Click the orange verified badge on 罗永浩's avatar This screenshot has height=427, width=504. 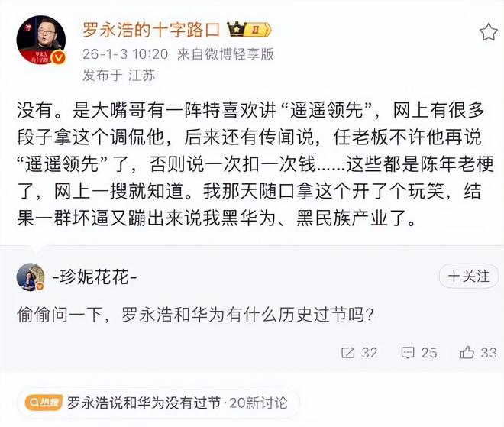click(59, 56)
